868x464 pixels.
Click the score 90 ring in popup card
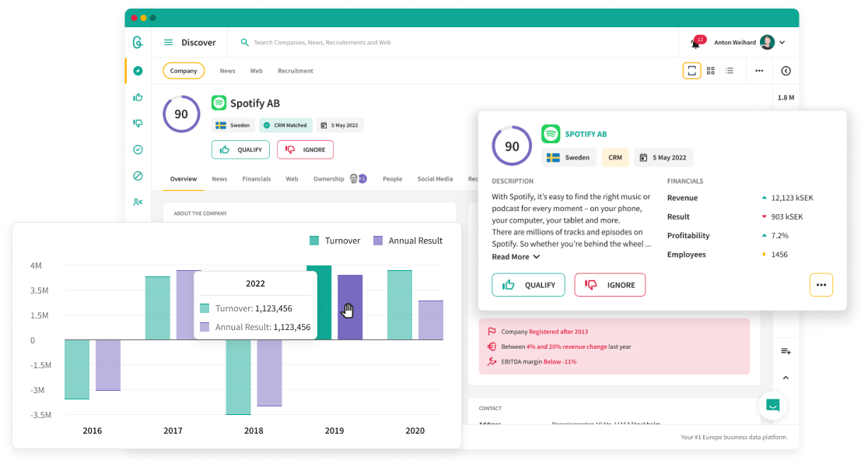click(512, 146)
